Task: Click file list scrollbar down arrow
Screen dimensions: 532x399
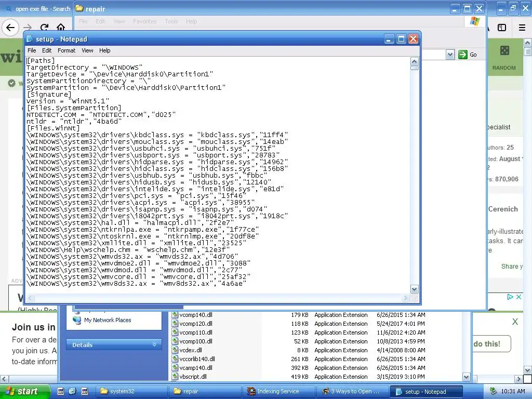Action: (466, 377)
